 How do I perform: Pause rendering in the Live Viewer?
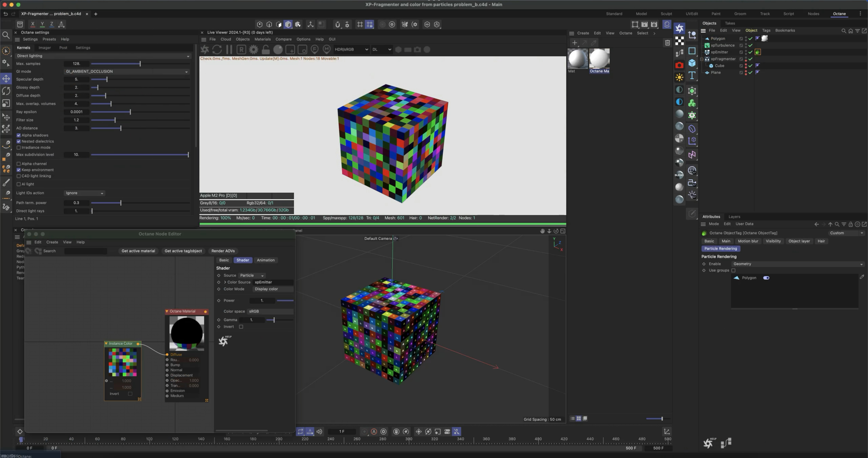pos(229,50)
